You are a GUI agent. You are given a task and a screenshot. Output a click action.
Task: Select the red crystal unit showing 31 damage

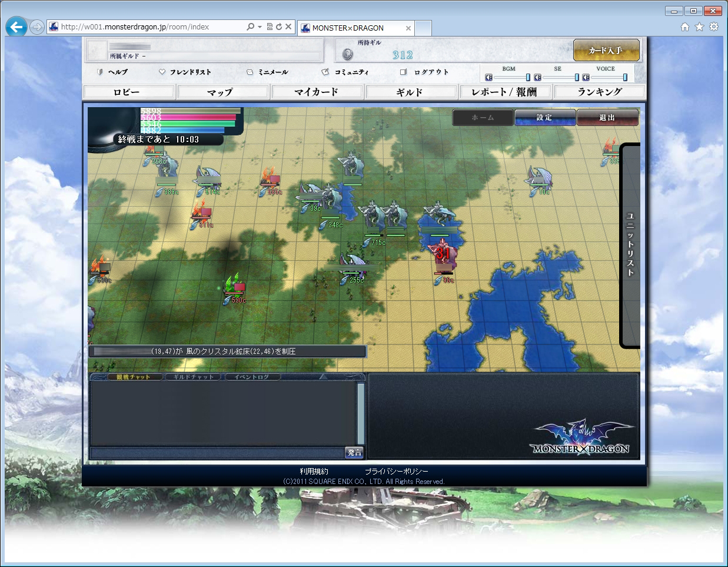pyautogui.click(x=443, y=257)
